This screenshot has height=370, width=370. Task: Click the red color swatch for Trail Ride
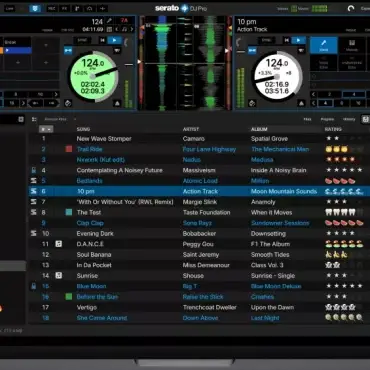pos(69,149)
